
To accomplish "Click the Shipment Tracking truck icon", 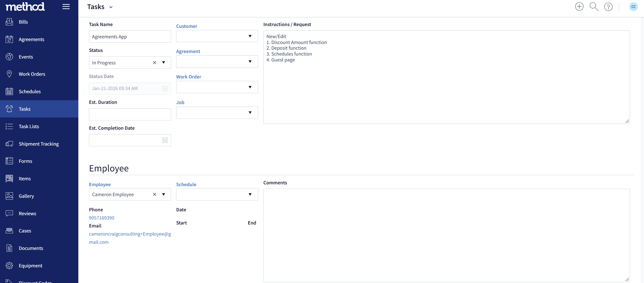I will coord(9,144).
